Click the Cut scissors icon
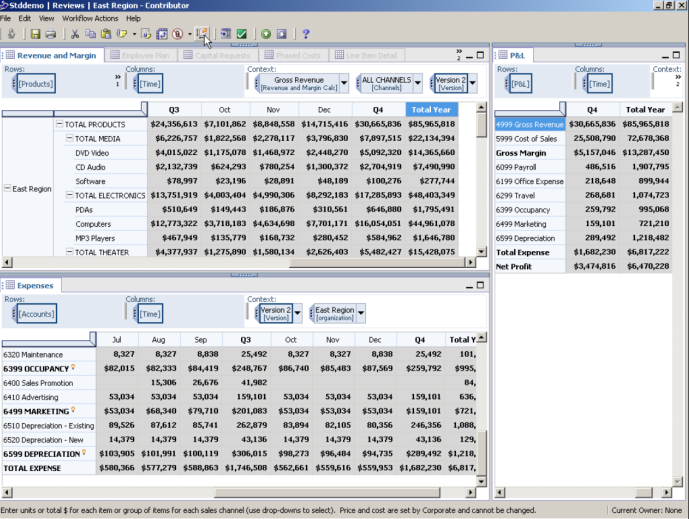This screenshot has height=519, width=689. [75, 34]
